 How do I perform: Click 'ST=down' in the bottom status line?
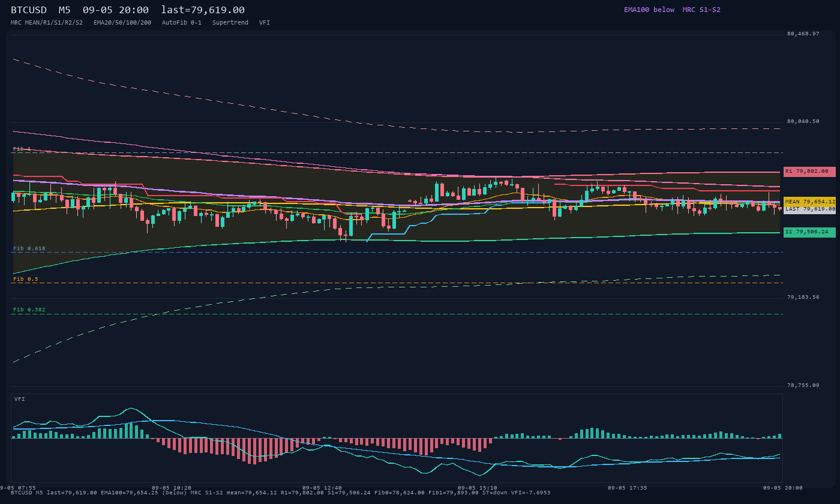[495, 493]
